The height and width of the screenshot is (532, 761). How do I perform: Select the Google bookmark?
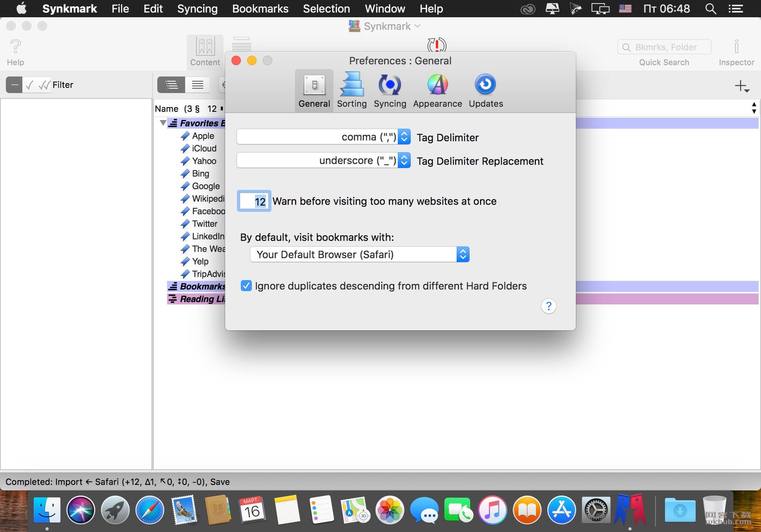(206, 186)
